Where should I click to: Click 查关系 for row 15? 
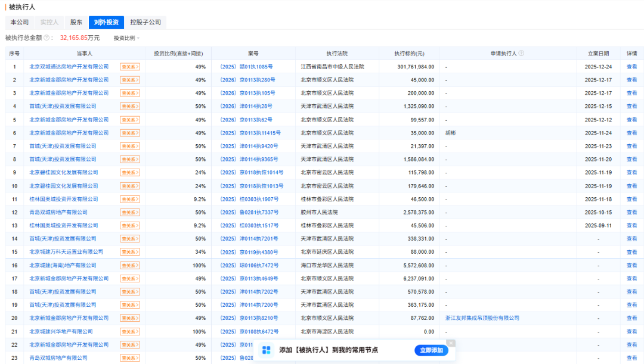[x=130, y=251]
